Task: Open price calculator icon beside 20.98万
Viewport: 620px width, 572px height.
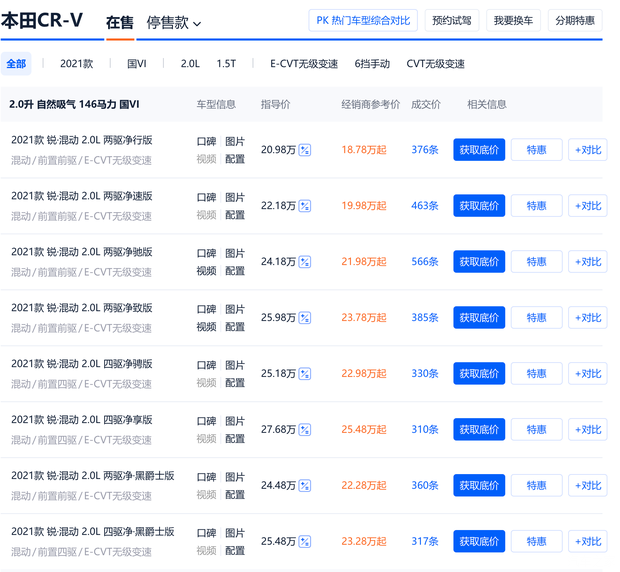Action: (305, 150)
